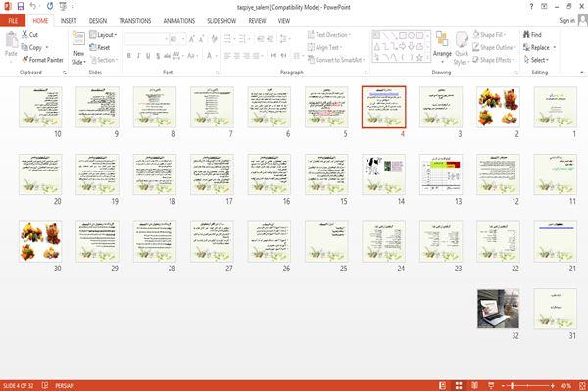Select slide 14 cow image thumbnail
The width and height of the screenshot is (588, 391).
click(x=383, y=174)
